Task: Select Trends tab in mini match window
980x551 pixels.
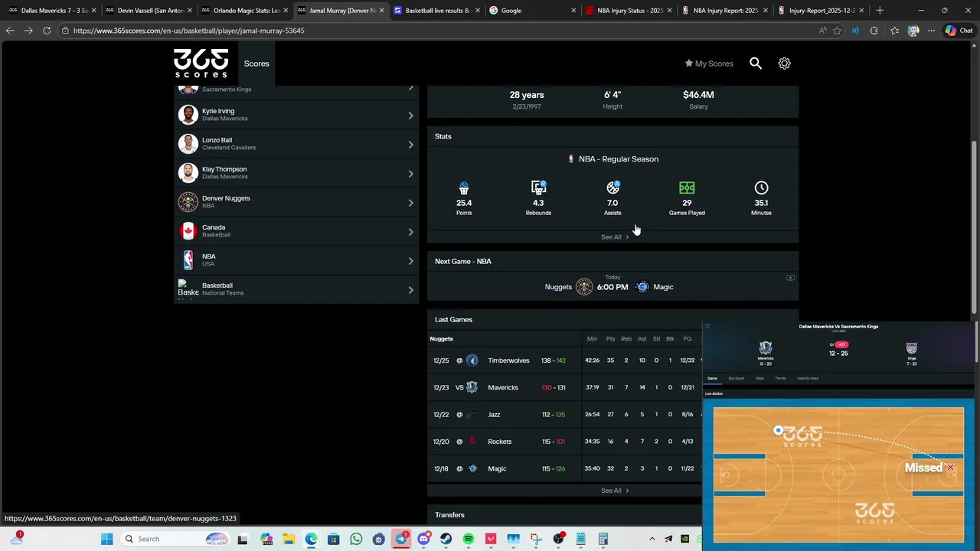Action: [x=780, y=378]
